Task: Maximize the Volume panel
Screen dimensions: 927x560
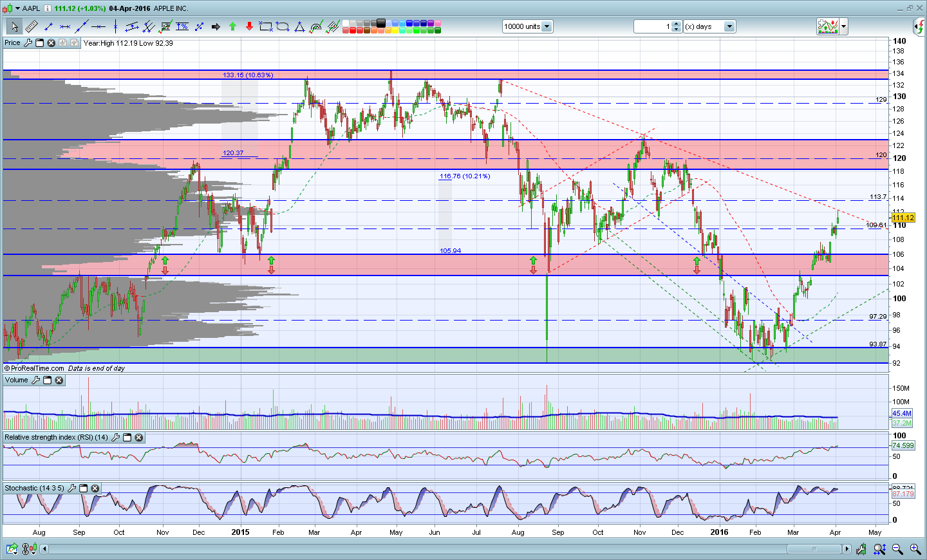Action: [x=48, y=380]
